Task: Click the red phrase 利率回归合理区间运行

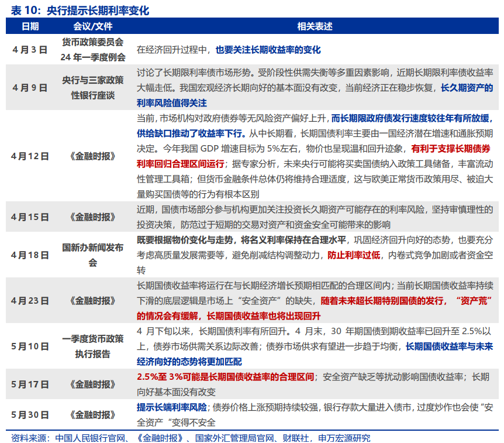Action: point(180,164)
